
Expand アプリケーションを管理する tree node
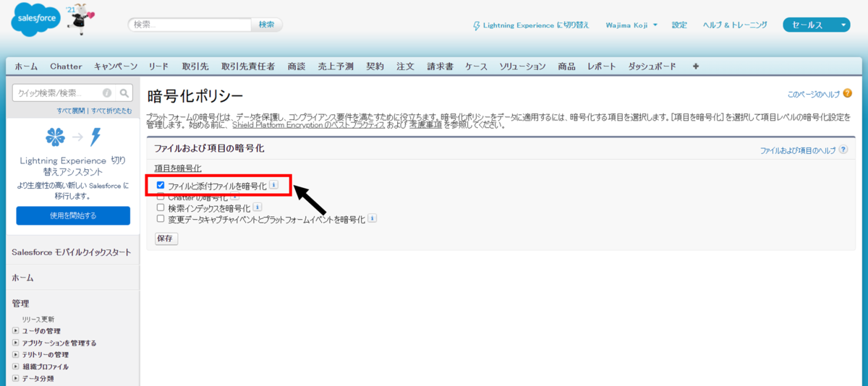pos(16,343)
